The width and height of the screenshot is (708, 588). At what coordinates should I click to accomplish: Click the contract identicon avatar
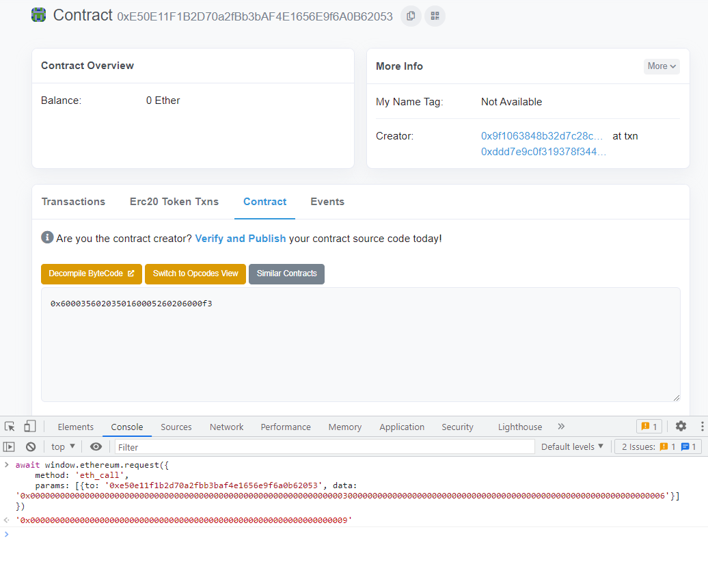click(x=38, y=15)
